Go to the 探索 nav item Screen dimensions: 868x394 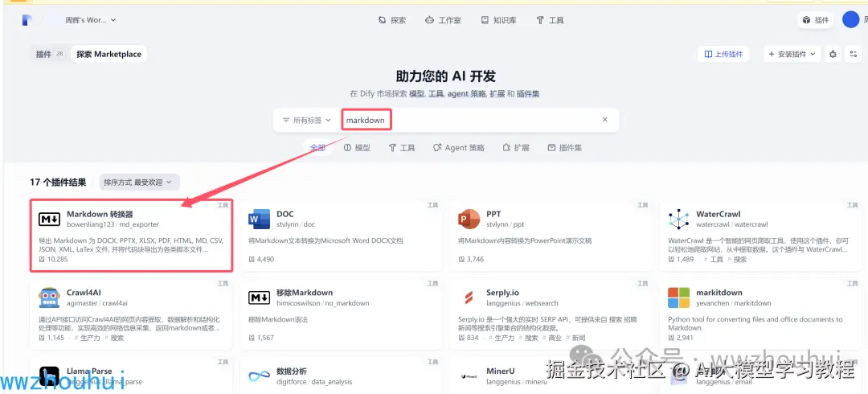[x=392, y=20]
